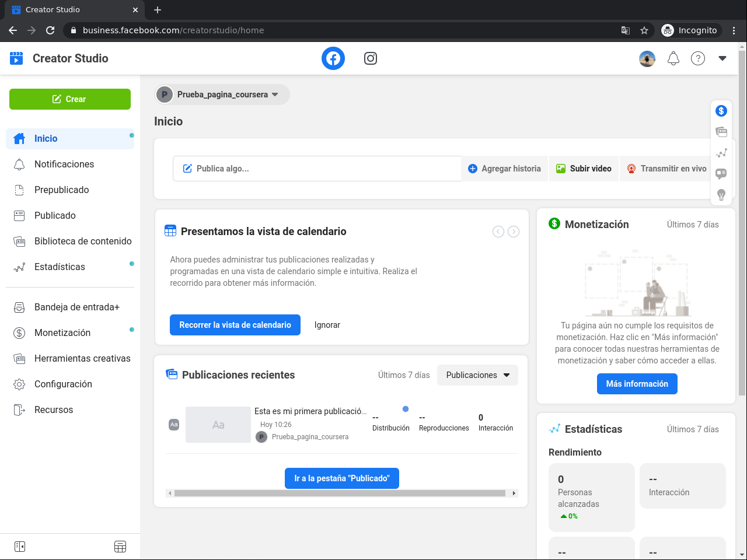Open Configuración in the sidebar
Screen dimensions: 747x560
70,384
